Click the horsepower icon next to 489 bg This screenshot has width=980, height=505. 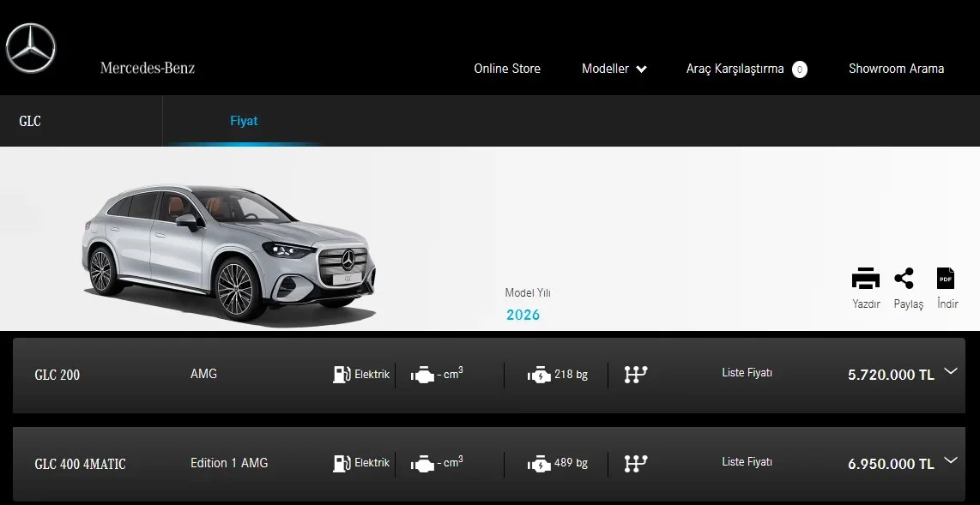539,464
